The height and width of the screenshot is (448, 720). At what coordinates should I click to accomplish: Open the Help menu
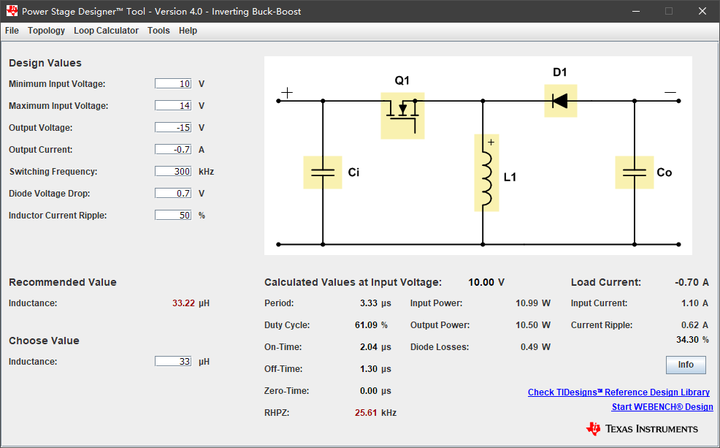point(188,31)
